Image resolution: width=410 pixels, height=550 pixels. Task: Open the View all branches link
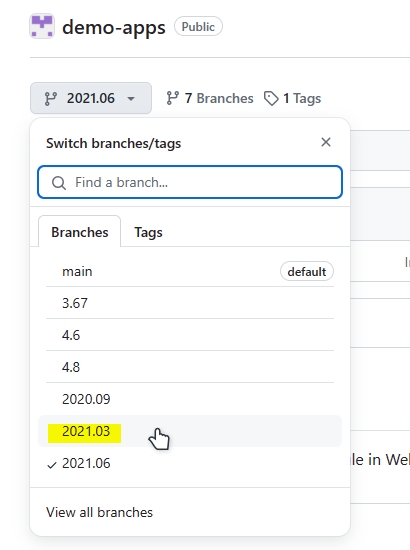pos(99,512)
